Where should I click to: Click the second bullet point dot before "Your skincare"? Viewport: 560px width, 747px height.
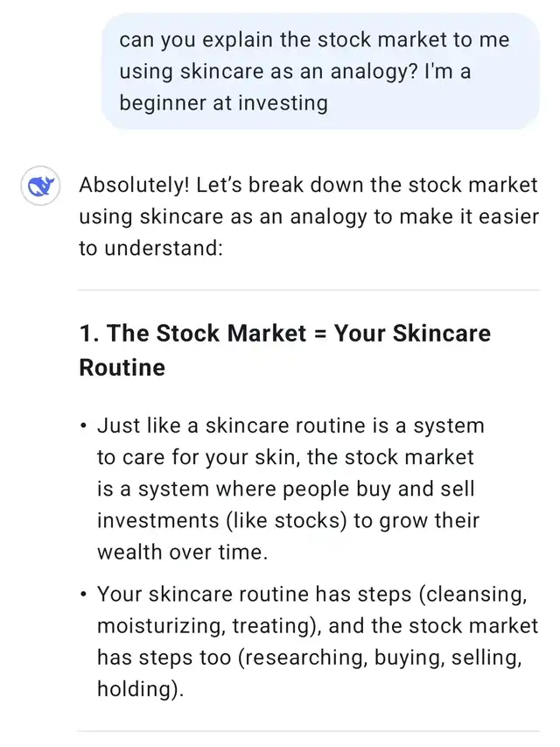tap(84, 594)
